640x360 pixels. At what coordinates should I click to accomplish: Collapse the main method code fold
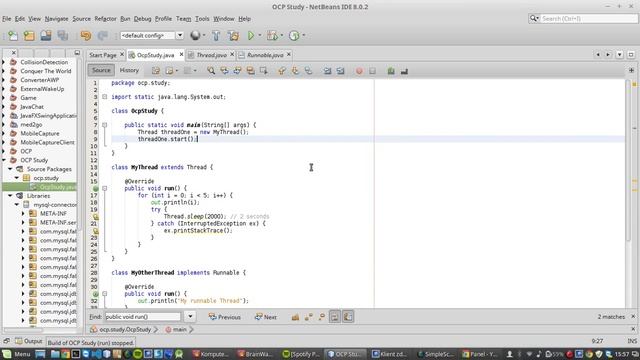[104, 125]
